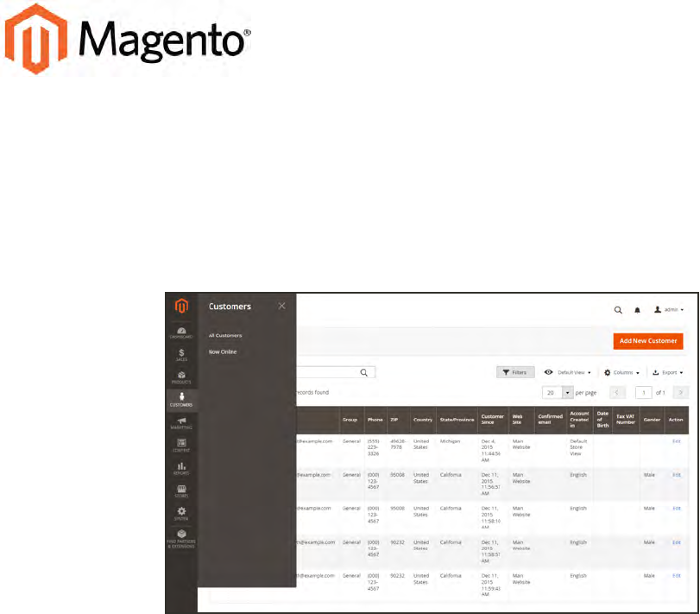This screenshot has width=700, height=614.
Task: Sort by the Country column header
Action: (423, 420)
